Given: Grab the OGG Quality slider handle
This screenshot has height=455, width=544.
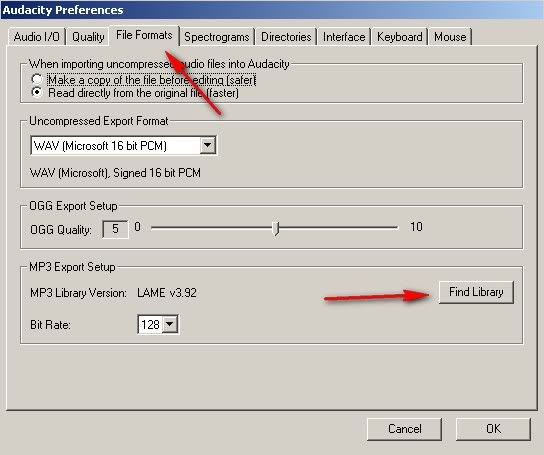Looking at the screenshot, I should (276, 228).
